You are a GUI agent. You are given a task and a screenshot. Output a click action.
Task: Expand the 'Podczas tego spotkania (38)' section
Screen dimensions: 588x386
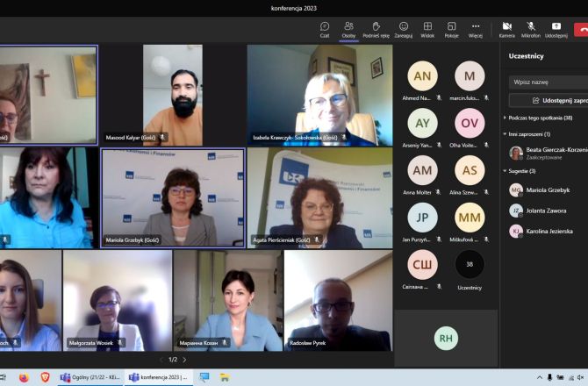pyautogui.click(x=506, y=117)
